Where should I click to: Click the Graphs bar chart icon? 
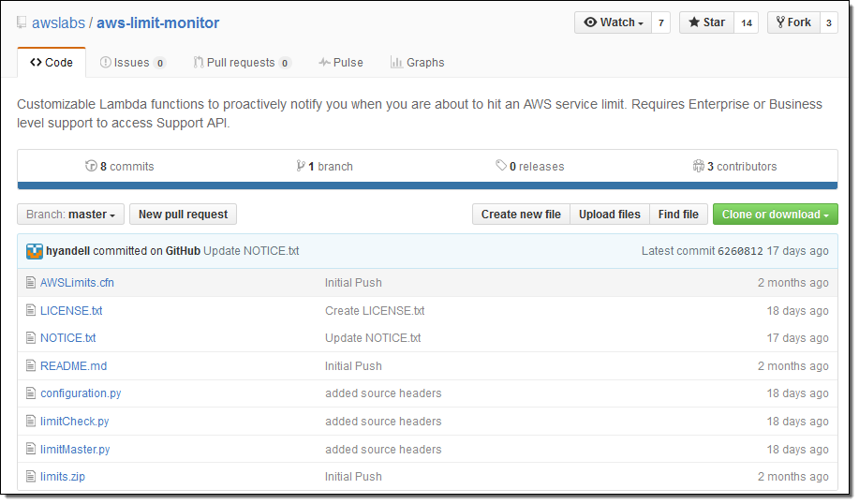[x=396, y=63]
